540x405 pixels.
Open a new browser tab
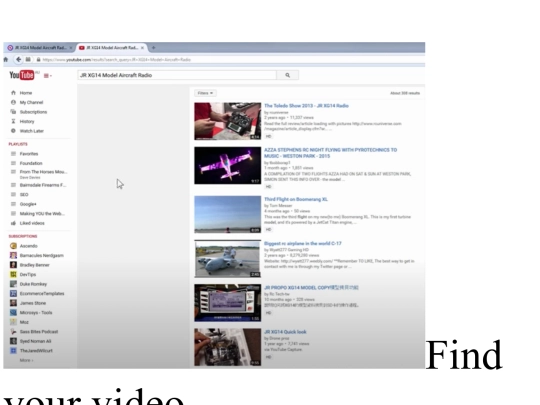pyautogui.click(x=154, y=48)
